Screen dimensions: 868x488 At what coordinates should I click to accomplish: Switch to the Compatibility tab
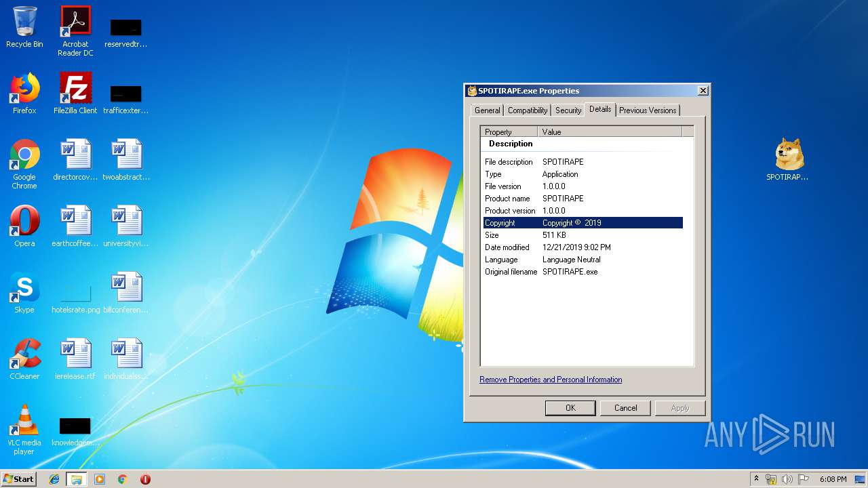527,110
